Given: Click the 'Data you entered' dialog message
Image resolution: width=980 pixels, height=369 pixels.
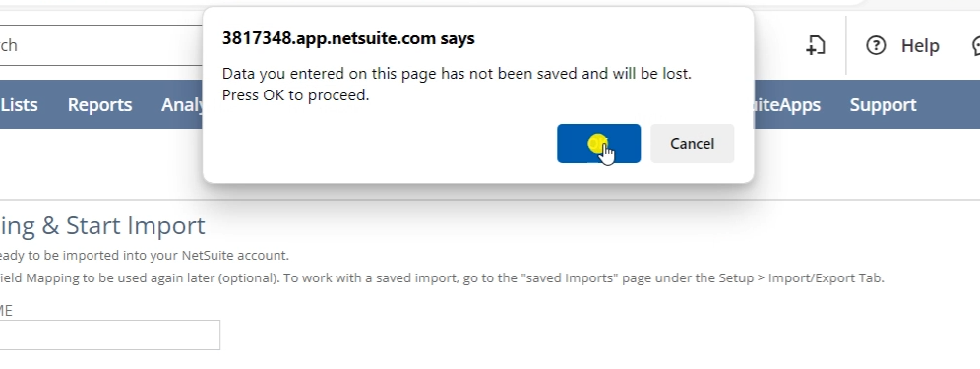Looking at the screenshot, I should pos(457,73).
